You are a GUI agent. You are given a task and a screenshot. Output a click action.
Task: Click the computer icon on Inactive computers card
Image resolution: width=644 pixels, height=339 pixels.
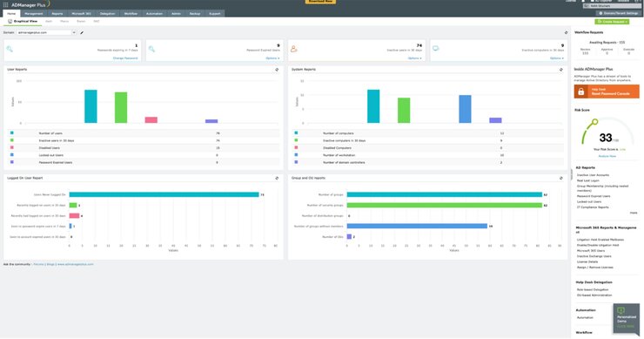click(x=436, y=49)
